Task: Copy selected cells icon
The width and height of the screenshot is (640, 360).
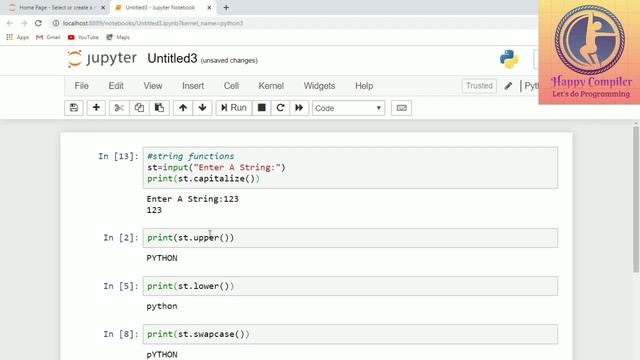Action: click(x=139, y=108)
